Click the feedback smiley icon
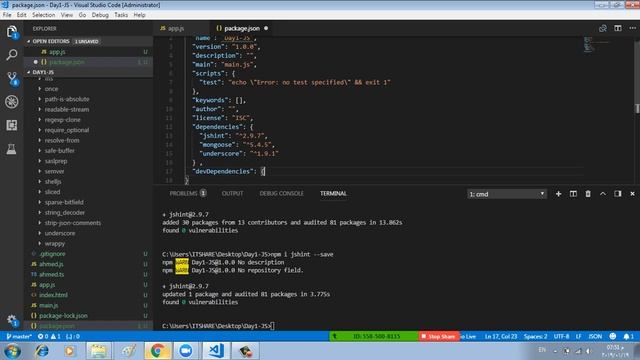 612,336
